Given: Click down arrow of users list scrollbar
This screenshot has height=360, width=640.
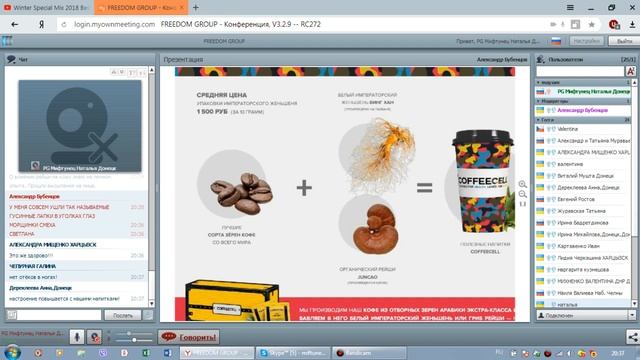Looking at the screenshot, I should [x=634, y=303].
